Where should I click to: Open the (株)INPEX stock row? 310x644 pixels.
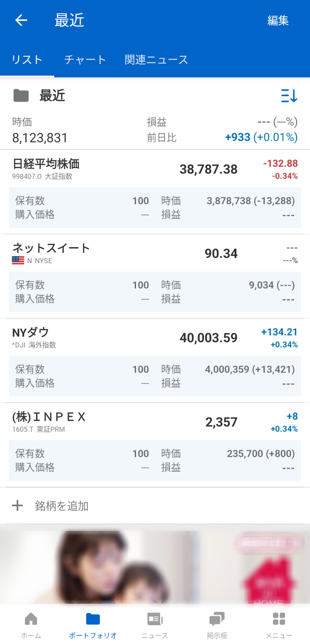155,445
